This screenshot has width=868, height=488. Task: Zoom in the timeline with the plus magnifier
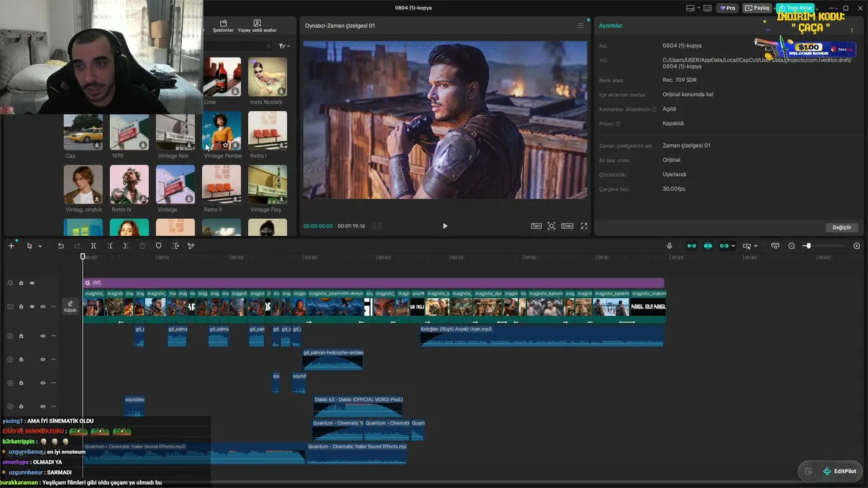point(856,246)
